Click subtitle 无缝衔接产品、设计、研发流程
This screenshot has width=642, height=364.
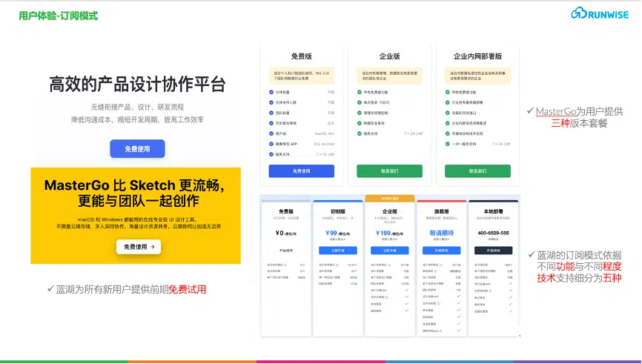click(138, 107)
